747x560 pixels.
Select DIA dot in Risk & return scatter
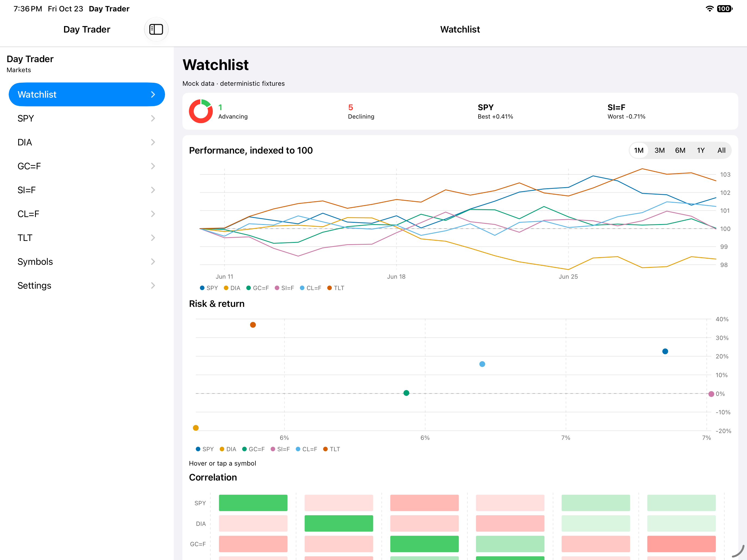click(196, 428)
